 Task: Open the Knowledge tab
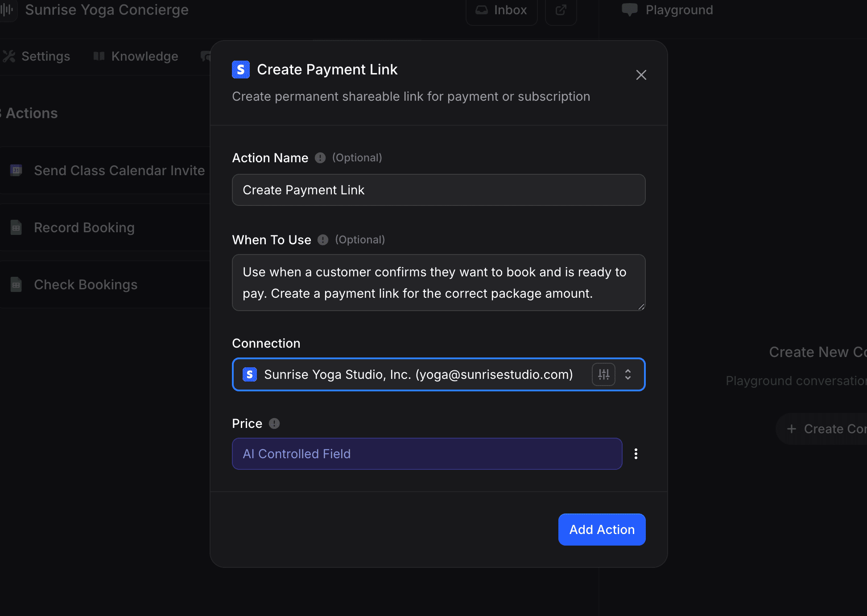coord(135,56)
